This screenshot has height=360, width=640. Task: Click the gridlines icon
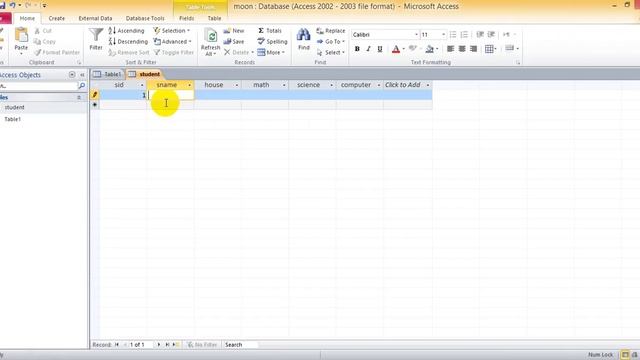tap(489, 49)
